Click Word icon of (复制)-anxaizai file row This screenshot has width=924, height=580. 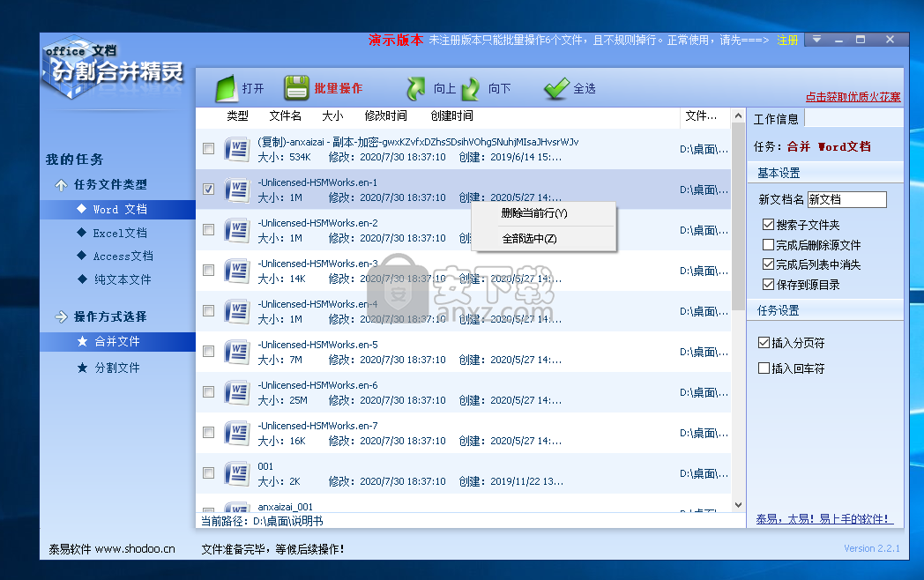237,149
